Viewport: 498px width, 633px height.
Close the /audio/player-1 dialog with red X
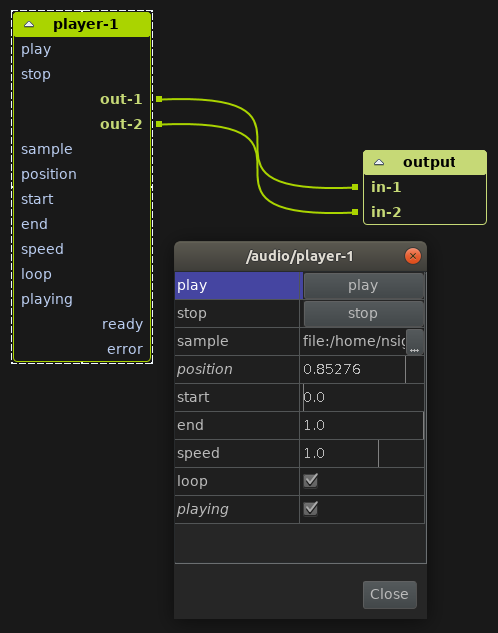pos(412,256)
